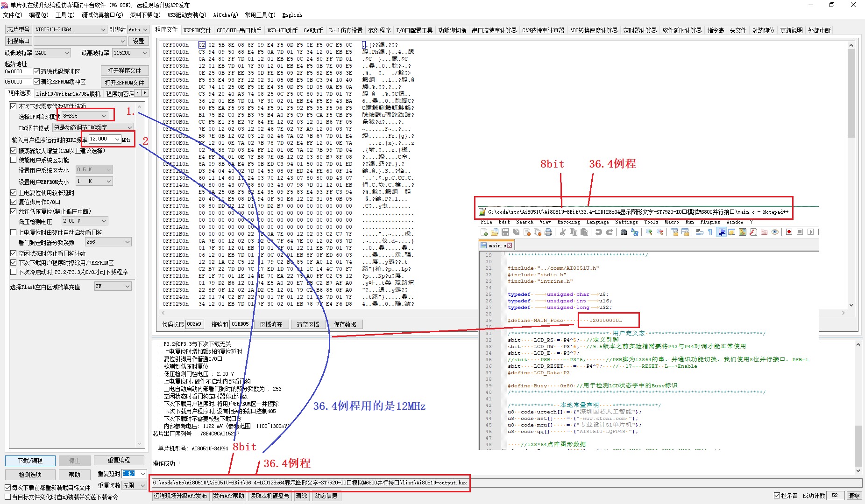This screenshot has height=504, width=865.
Task: Click the hex view horizontal scrollbar
Action: (503, 313)
